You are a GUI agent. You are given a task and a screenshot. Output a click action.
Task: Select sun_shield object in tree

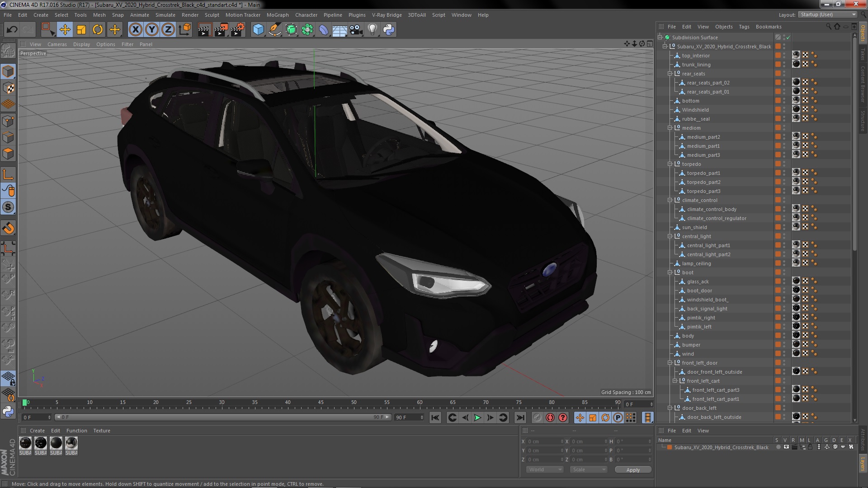[x=694, y=227]
